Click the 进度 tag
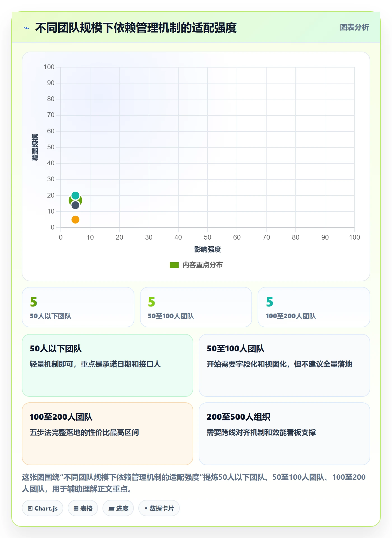The height and width of the screenshot is (538, 392). pyautogui.click(x=118, y=508)
